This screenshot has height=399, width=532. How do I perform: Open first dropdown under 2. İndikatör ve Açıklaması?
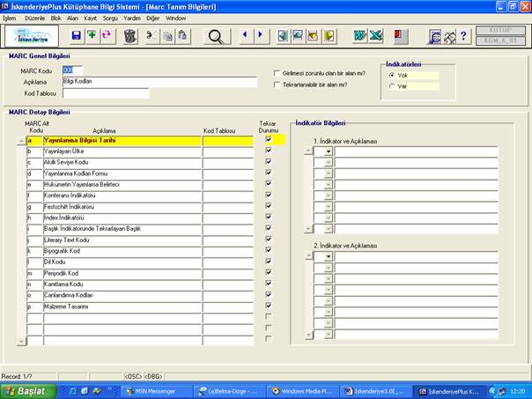pyautogui.click(x=328, y=256)
